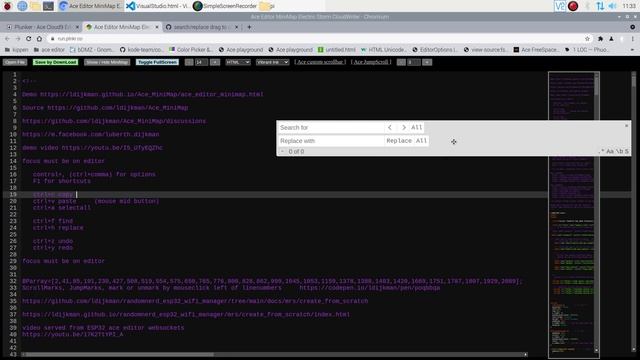Screen dimensions: 640x360
Task: Toggle case sensitive search Aa
Action: (610, 151)
